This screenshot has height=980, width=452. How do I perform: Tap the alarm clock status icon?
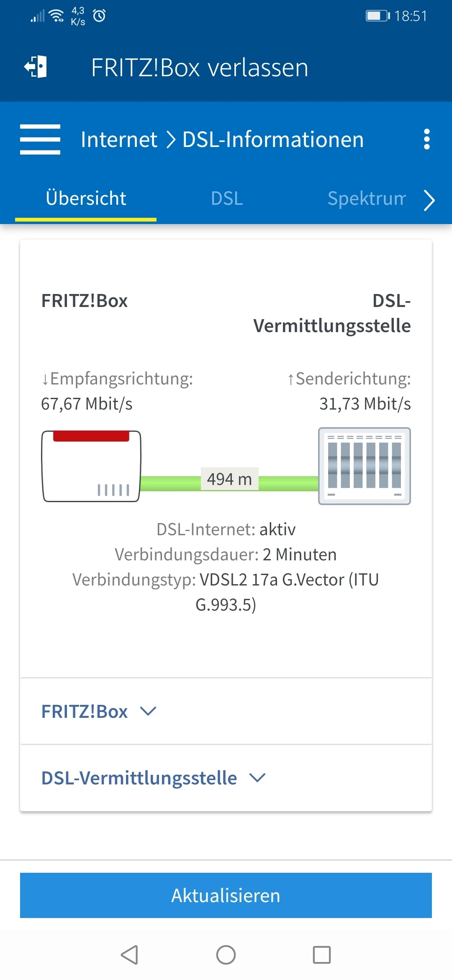(99, 16)
